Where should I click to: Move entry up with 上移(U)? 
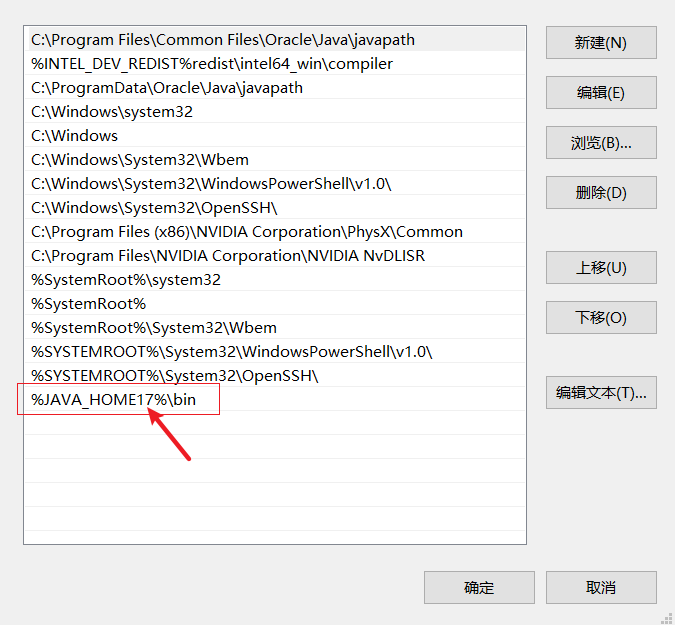tap(601, 268)
